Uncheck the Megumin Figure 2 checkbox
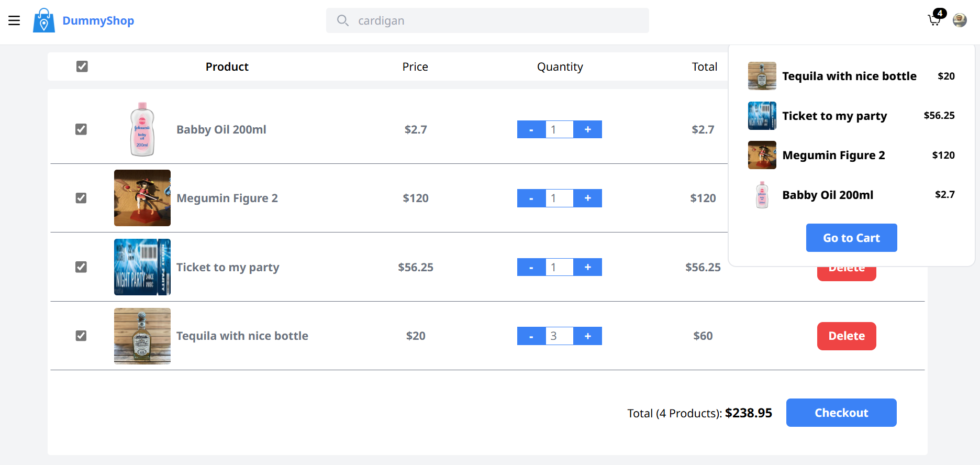The width and height of the screenshot is (980, 465). click(x=81, y=198)
